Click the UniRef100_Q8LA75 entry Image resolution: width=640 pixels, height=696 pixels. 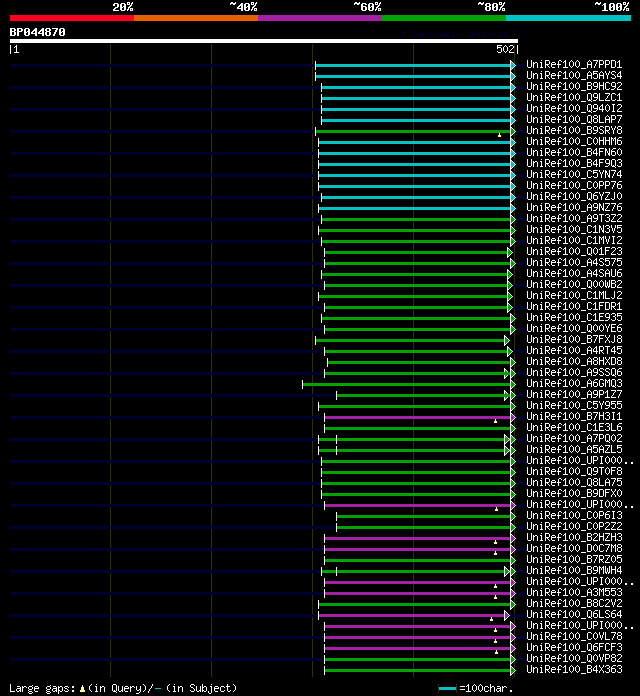click(x=574, y=482)
